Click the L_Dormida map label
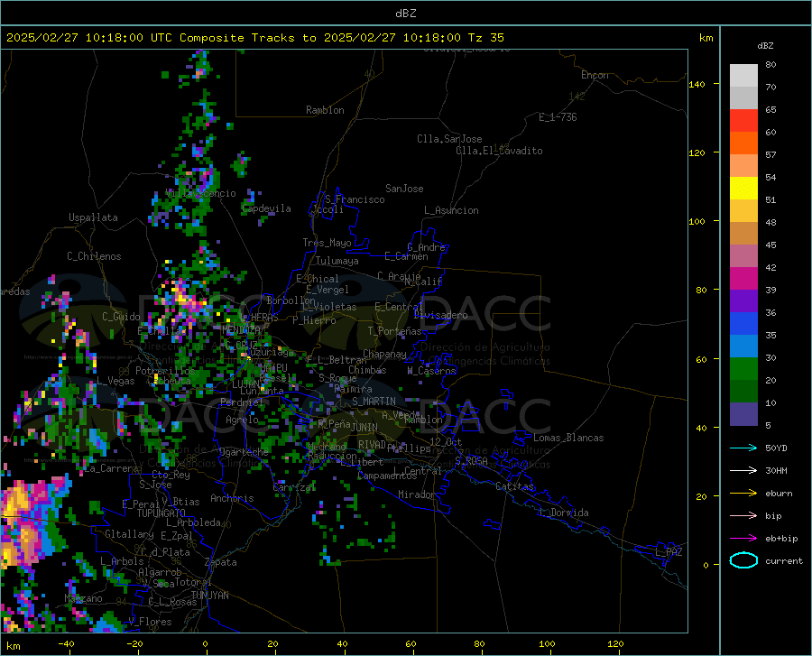The height and width of the screenshot is (656, 812). coord(564,513)
